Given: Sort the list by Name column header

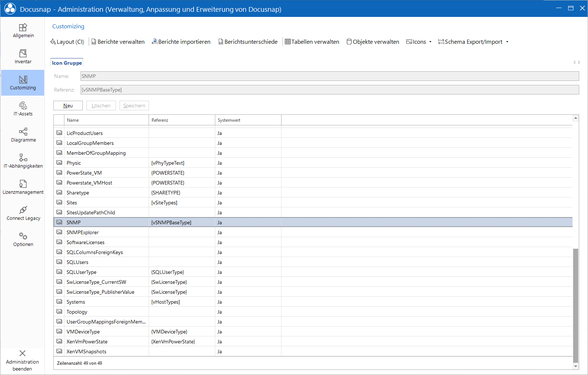Looking at the screenshot, I should pyautogui.click(x=107, y=120).
